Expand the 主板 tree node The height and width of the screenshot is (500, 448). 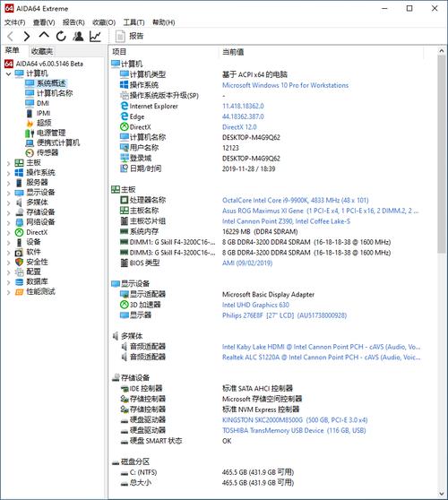[9, 163]
